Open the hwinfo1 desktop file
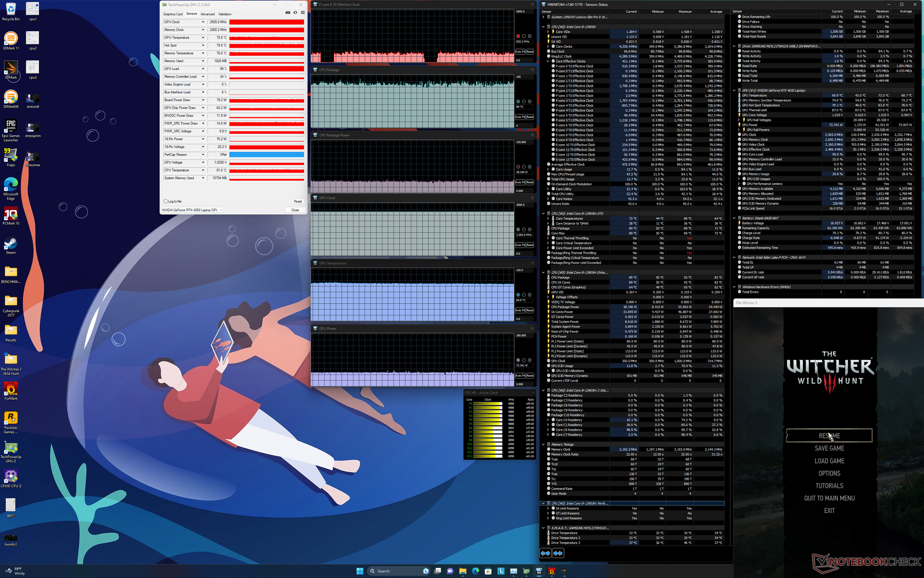 tap(11, 539)
